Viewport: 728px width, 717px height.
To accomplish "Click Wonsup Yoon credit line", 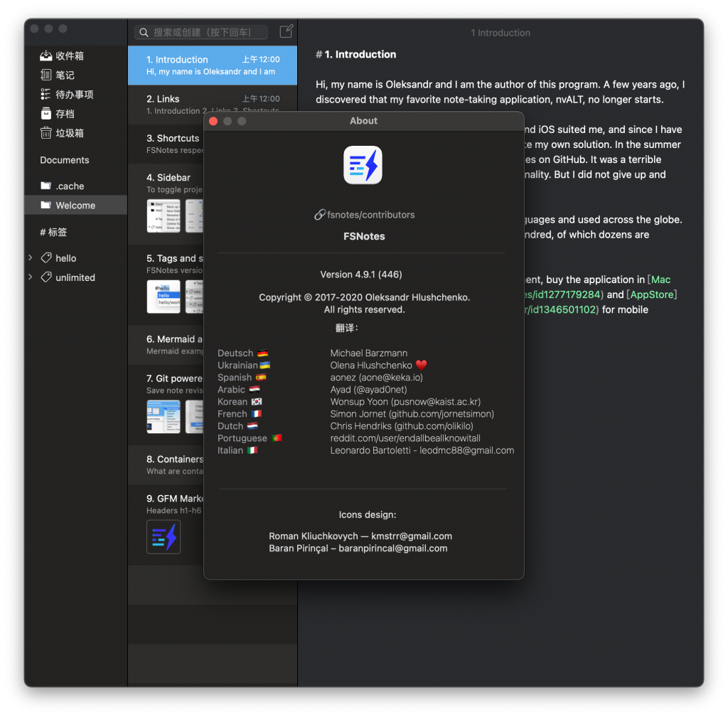I will [405, 402].
